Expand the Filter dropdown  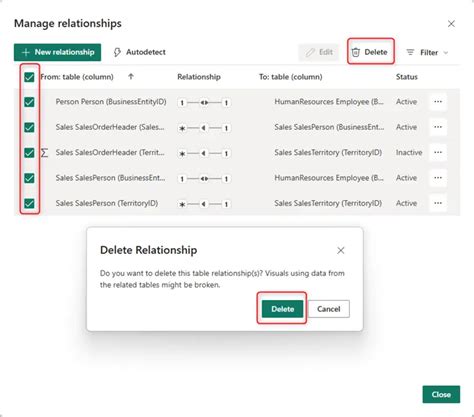[x=428, y=53]
